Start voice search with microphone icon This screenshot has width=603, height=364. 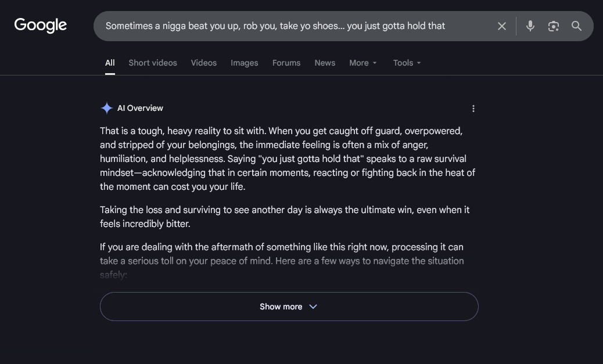click(x=530, y=26)
